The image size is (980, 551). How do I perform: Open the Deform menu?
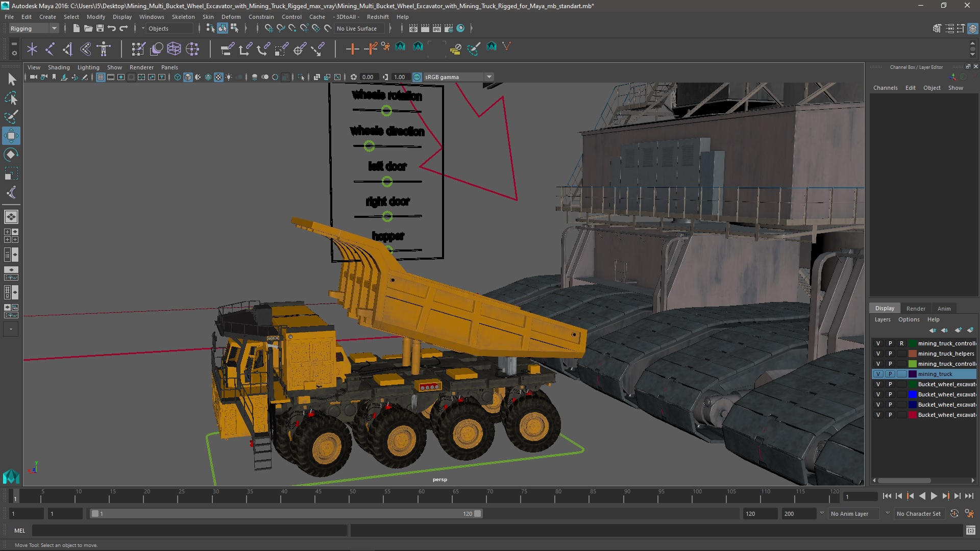(231, 17)
